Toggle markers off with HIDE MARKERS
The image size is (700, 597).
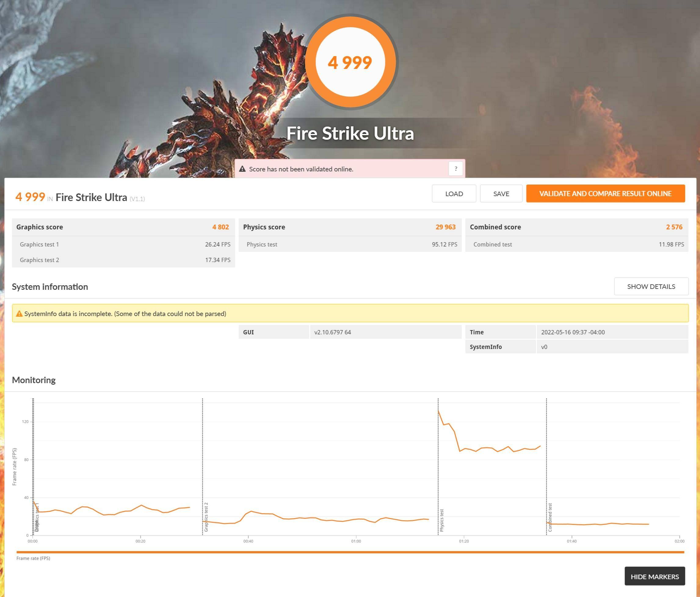coord(655,576)
